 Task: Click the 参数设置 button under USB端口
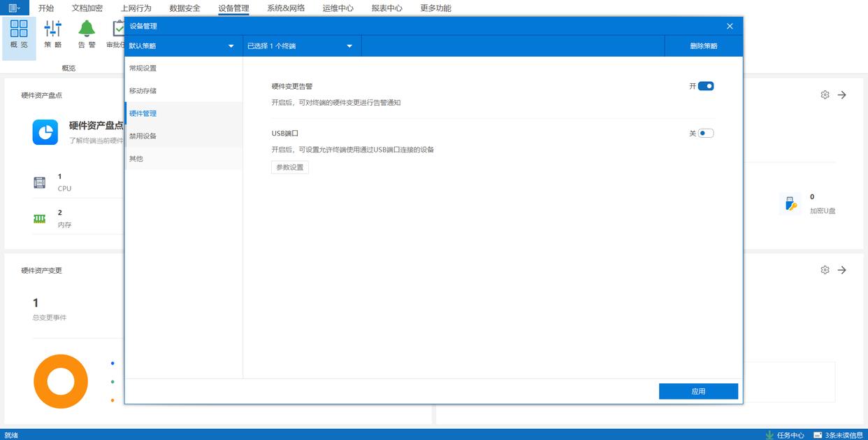coord(290,167)
